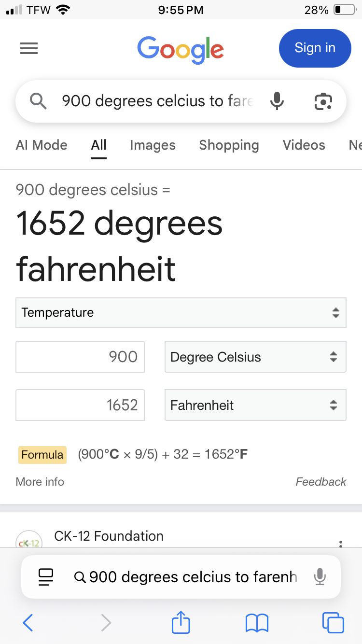
Task: Open the Temperature unit type dropdown
Action: tap(181, 312)
